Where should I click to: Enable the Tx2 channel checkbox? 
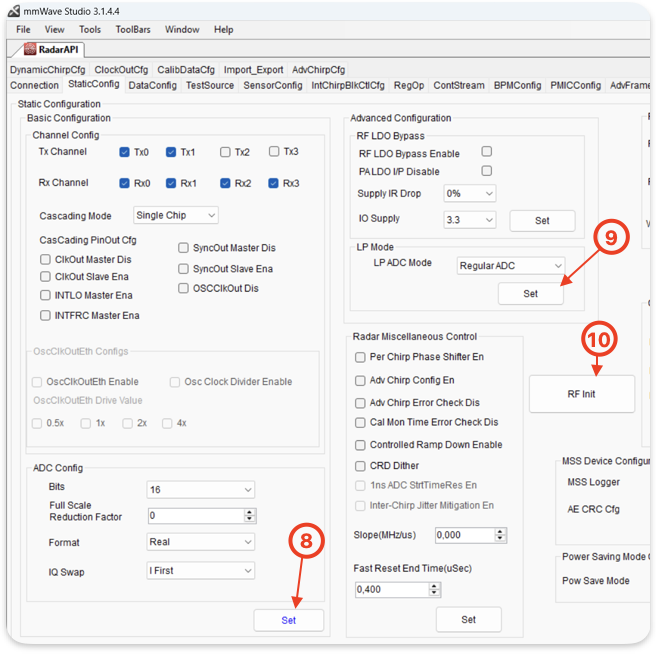[225, 152]
